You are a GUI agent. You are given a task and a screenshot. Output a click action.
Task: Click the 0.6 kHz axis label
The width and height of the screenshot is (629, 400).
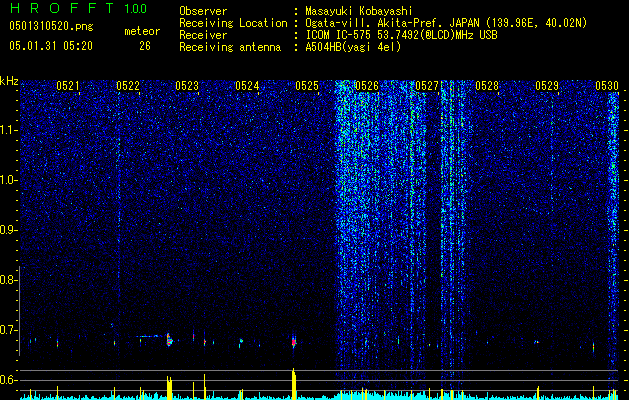click(x=8, y=380)
